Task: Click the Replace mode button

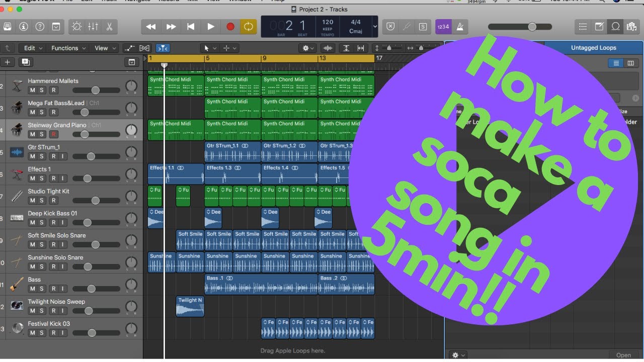Action: pos(390,27)
